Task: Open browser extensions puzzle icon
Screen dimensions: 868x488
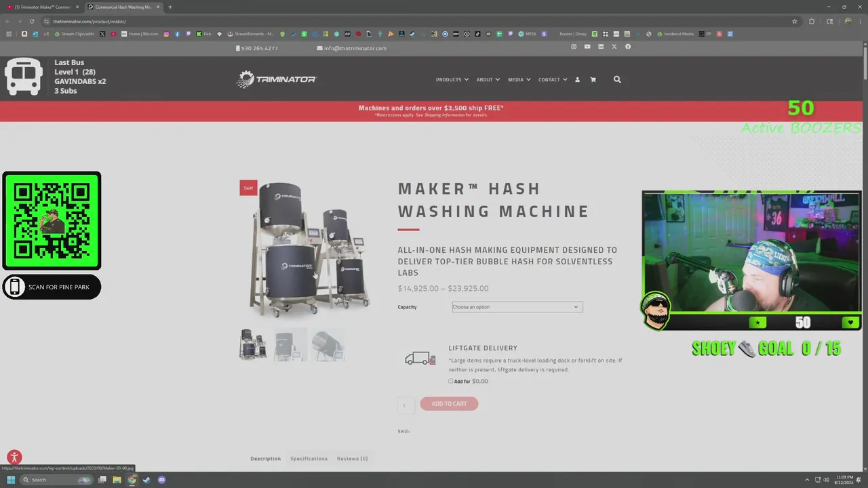Action: coord(812,21)
